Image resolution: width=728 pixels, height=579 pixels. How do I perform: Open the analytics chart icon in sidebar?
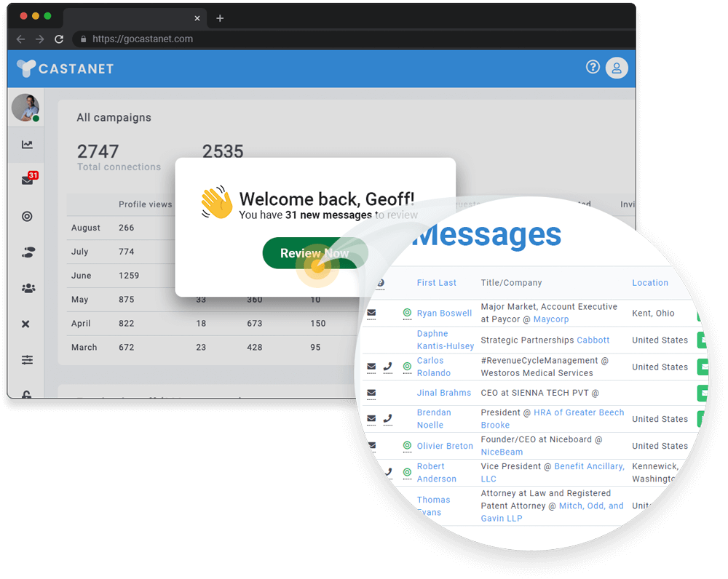[27, 145]
